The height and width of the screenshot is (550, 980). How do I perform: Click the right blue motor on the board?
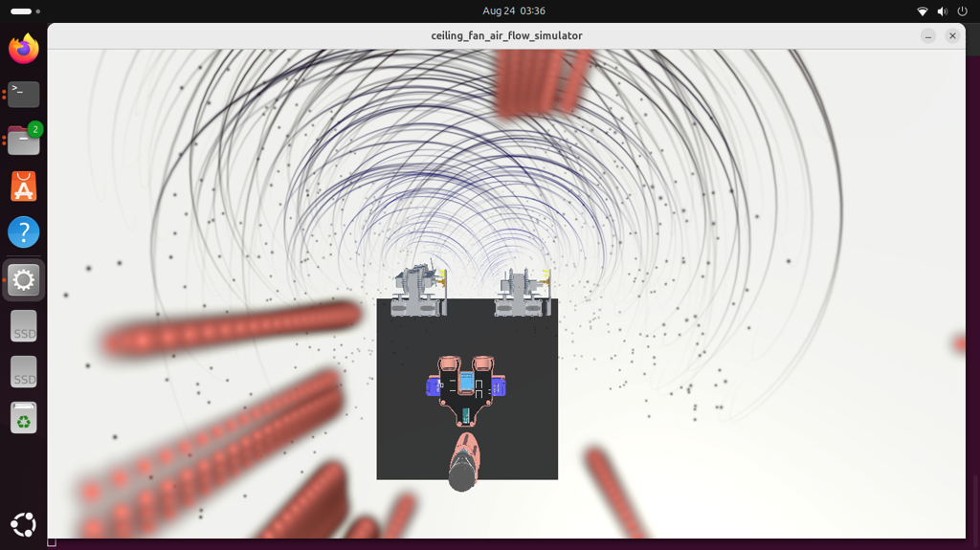(x=498, y=386)
